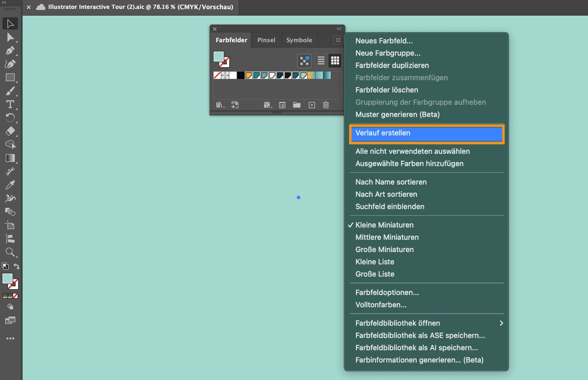Collapse the Farbfelder panel to icons
The height and width of the screenshot is (380, 588).
338,29
